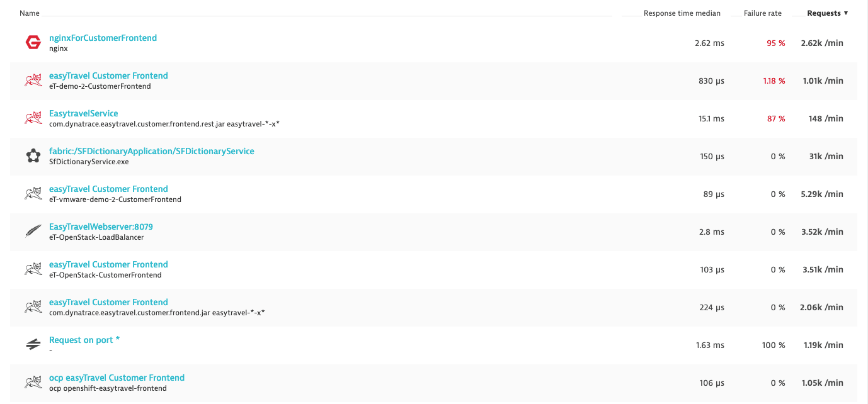Screen dimensions: 868x404
Task: Click the 100 % failure rate value
Action: 773,345
